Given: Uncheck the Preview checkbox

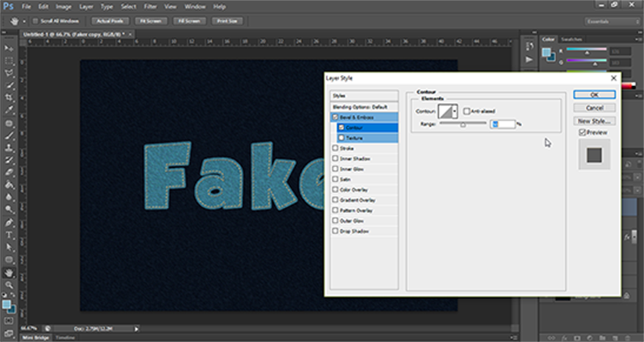Looking at the screenshot, I should pyautogui.click(x=583, y=132).
